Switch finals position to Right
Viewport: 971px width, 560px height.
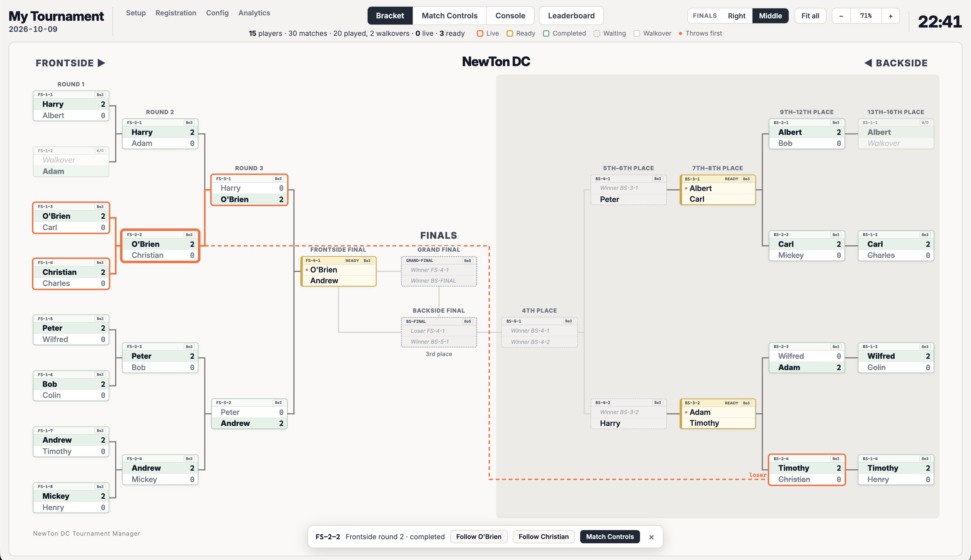(736, 16)
